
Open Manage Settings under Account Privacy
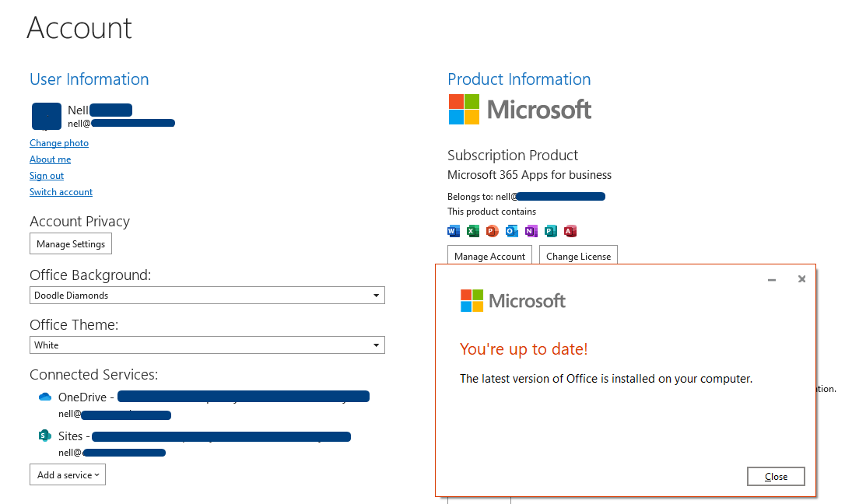point(70,243)
